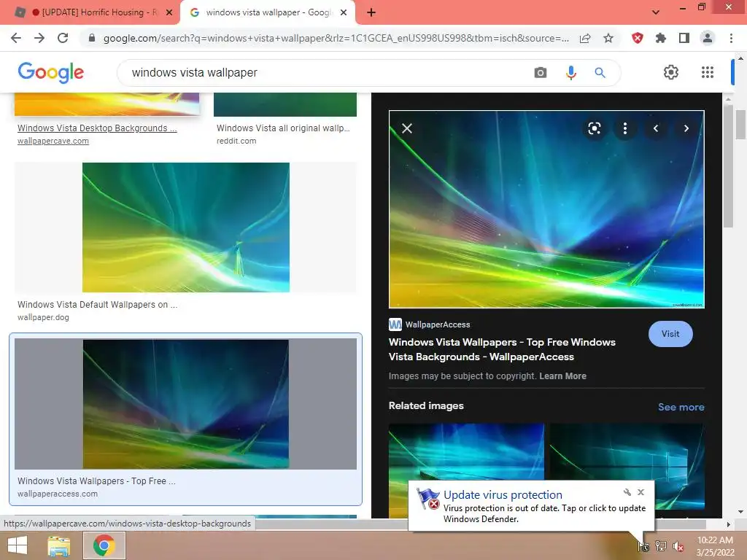Click "Windows Vista Default Wallpapers on ..." caption
The width and height of the screenshot is (747, 560).
pyautogui.click(x=97, y=305)
